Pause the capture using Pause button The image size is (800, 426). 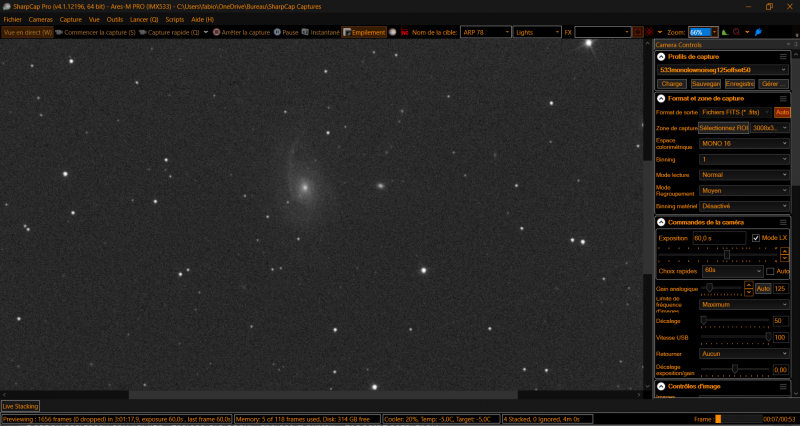(x=286, y=32)
